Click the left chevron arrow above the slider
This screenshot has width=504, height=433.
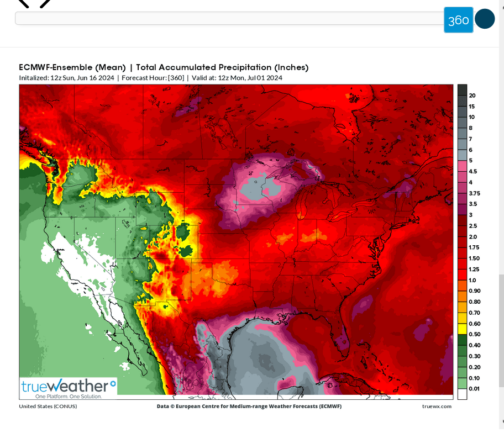coord(24,3)
